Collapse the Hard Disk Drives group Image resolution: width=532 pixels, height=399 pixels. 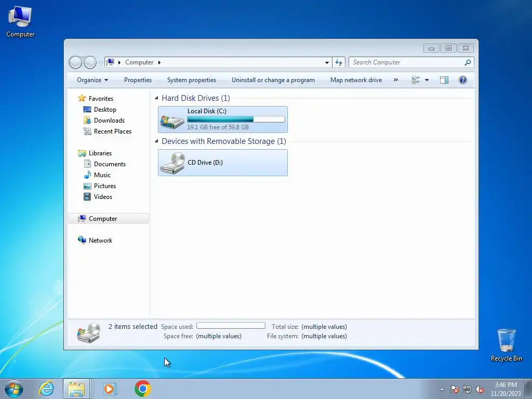click(x=156, y=98)
